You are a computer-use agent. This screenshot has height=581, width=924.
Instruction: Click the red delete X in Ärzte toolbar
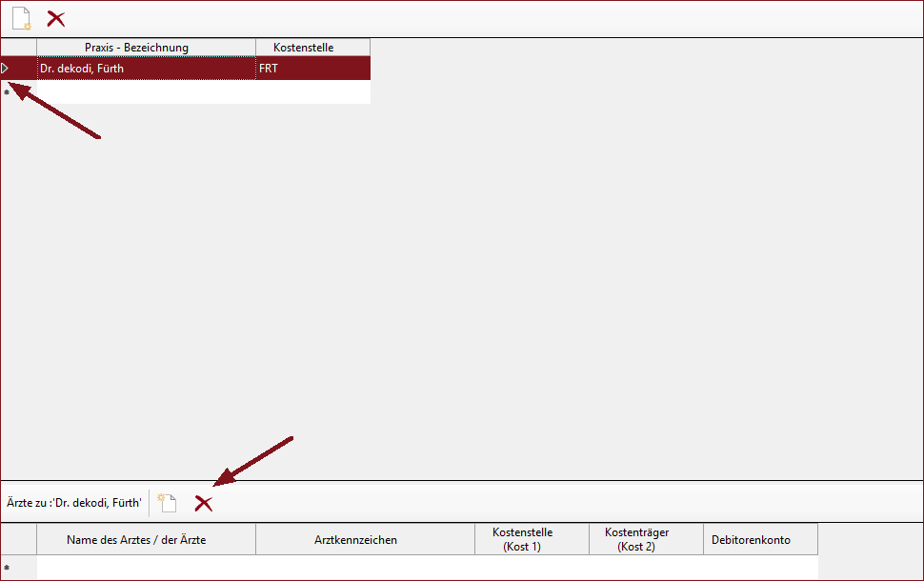coord(203,503)
